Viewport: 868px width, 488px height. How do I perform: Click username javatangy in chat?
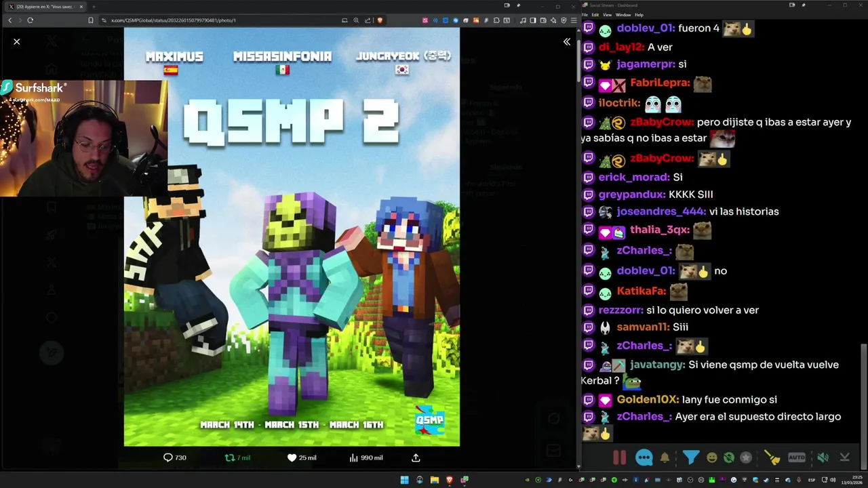point(657,365)
